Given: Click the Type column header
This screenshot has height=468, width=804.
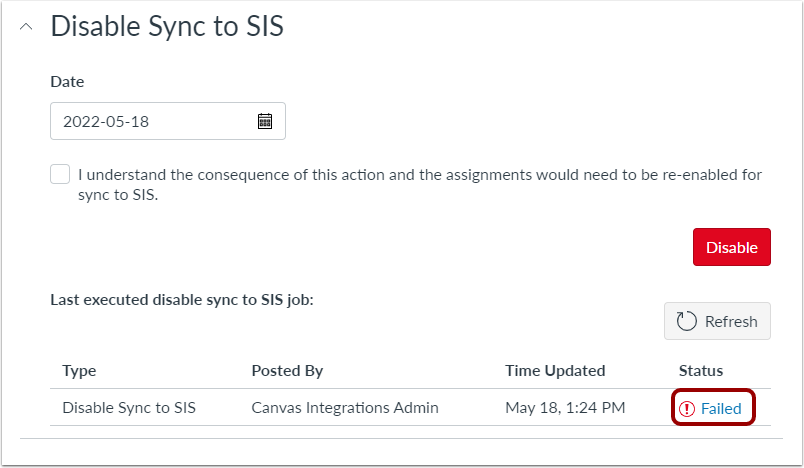Looking at the screenshot, I should point(79,370).
